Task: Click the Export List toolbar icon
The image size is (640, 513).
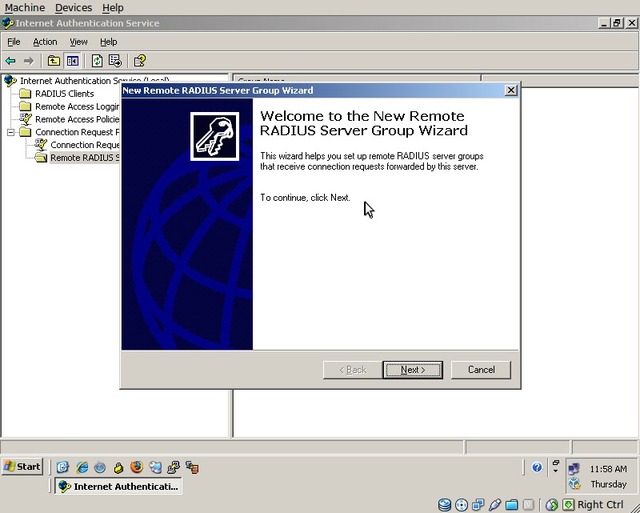Action: coord(115,61)
